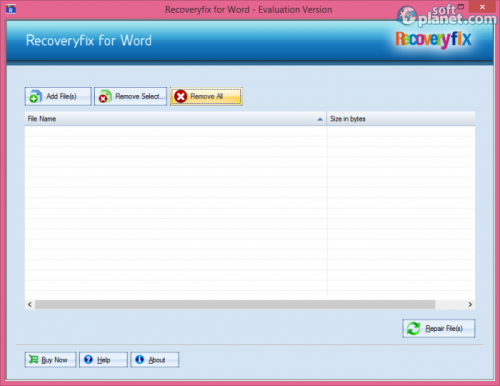Click the blue info About icon
500x386 pixels.
click(x=140, y=359)
